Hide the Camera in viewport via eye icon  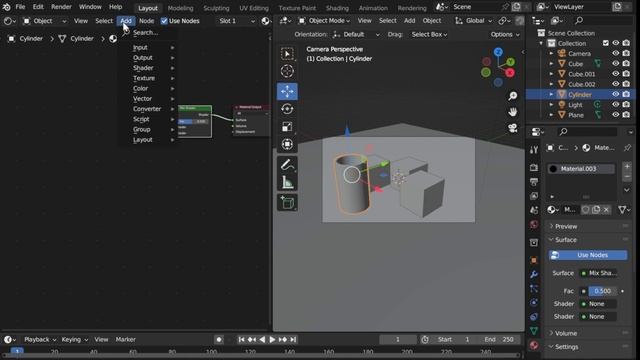coord(616,53)
